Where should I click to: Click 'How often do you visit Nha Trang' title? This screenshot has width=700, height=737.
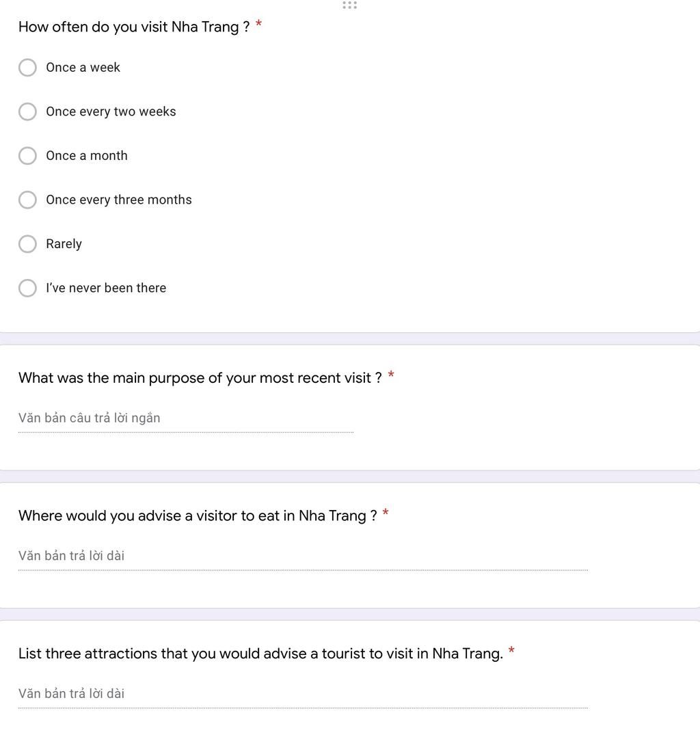pyautogui.click(x=134, y=27)
